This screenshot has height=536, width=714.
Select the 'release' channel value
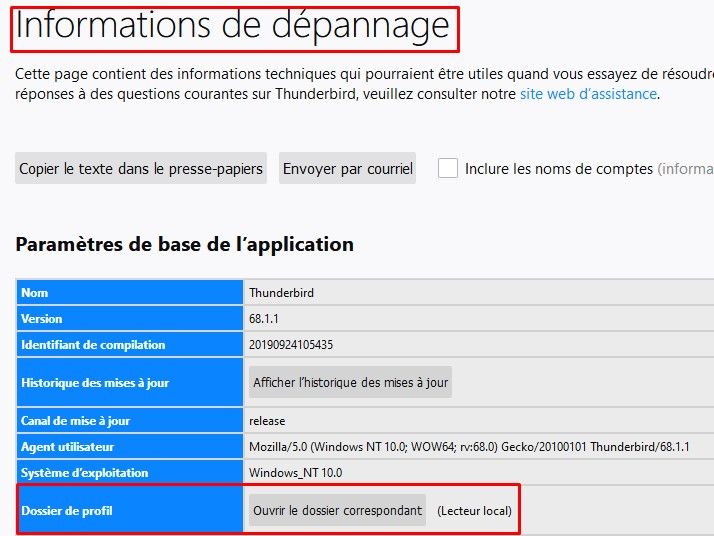tap(267, 421)
